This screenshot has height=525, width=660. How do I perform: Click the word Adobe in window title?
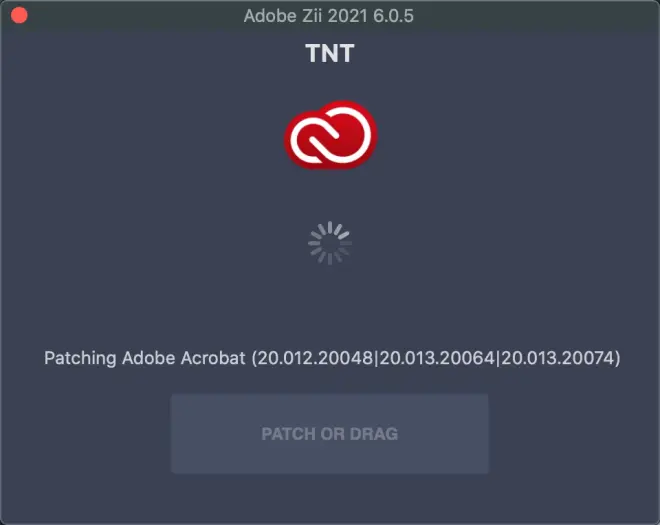pyautogui.click(x=270, y=16)
